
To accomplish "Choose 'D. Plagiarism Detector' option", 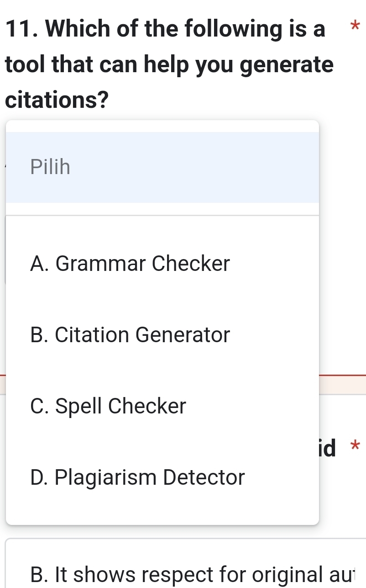I will click(137, 478).
